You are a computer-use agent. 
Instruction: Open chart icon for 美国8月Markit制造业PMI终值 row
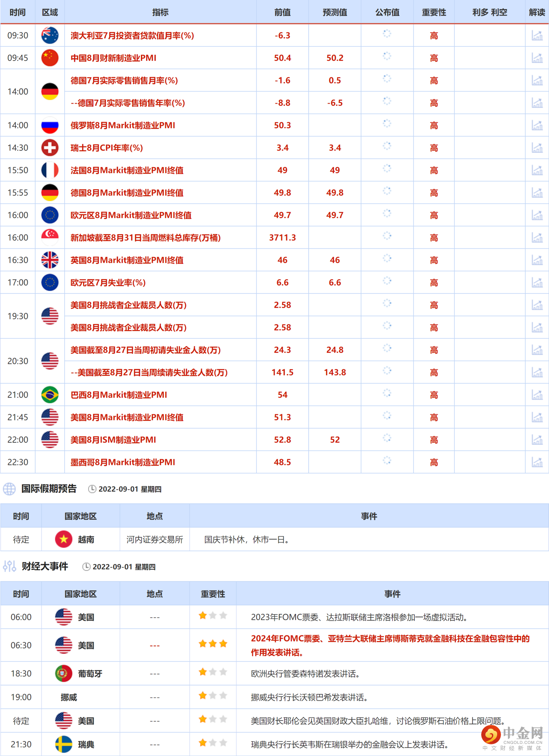[537, 417]
